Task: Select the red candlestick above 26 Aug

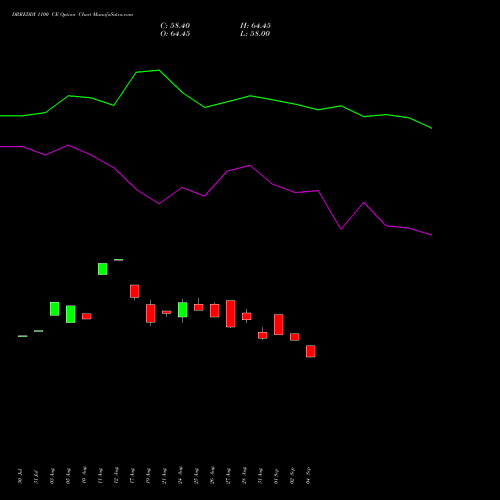Action: pyautogui.click(x=215, y=310)
